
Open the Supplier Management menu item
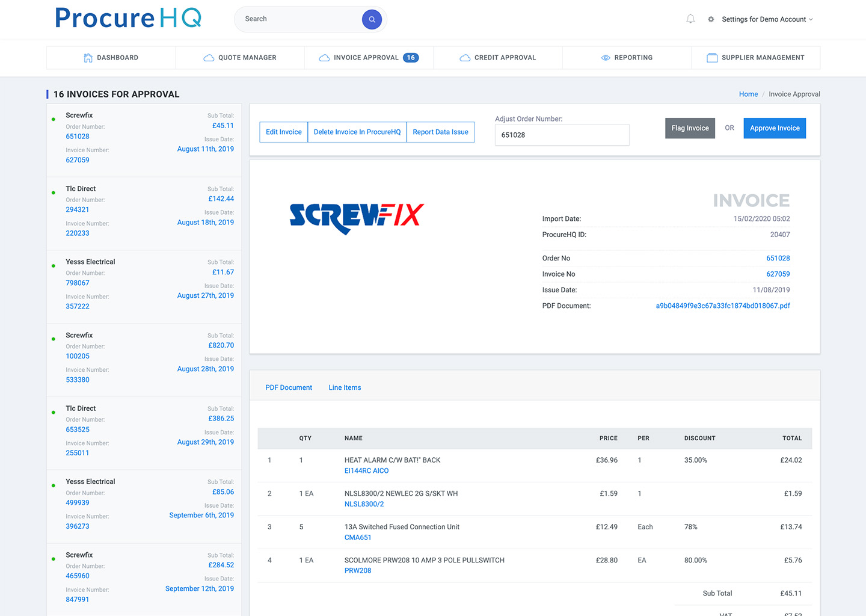click(x=755, y=58)
